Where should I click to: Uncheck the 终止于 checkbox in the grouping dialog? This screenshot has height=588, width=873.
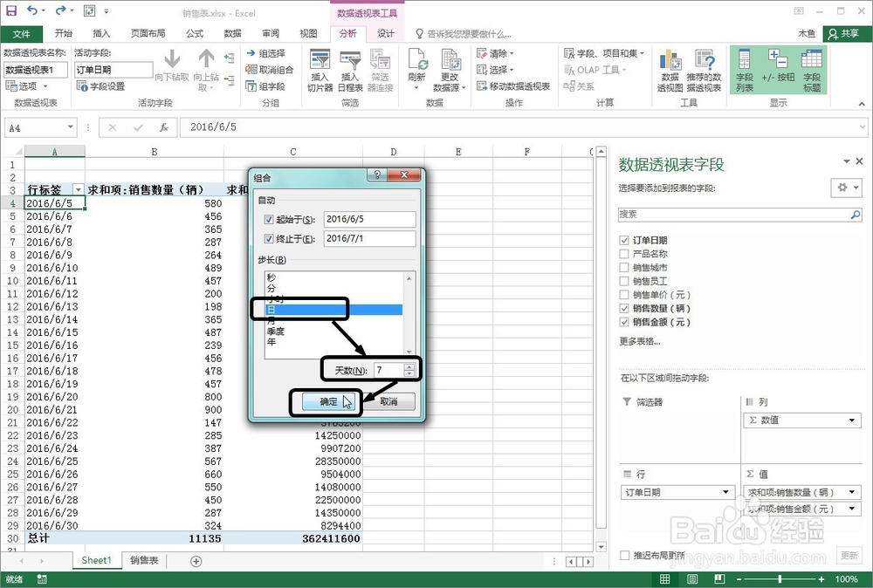[x=269, y=237]
